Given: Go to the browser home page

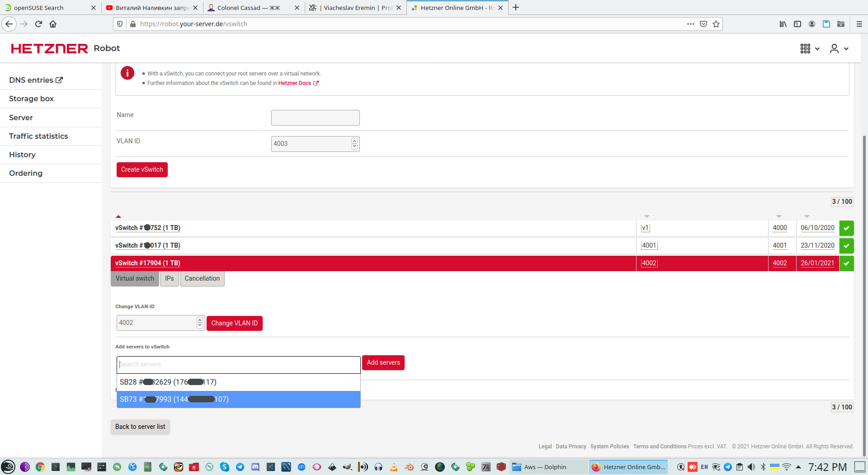Looking at the screenshot, I should [x=53, y=24].
